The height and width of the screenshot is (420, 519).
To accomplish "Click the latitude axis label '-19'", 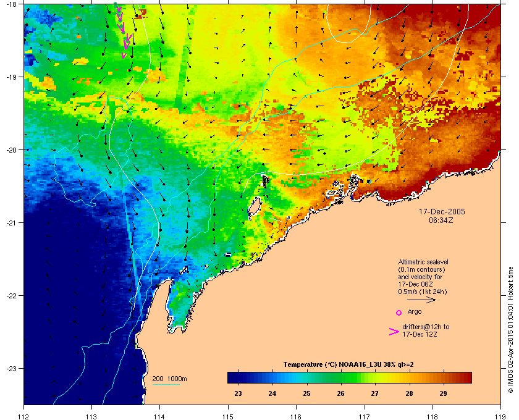I will pyautogui.click(x=11, y=77).
